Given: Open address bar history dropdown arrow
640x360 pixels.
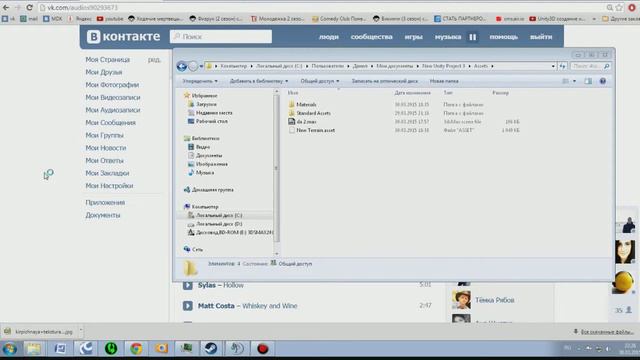Looking at the screenshot, I should pos(553,66).
